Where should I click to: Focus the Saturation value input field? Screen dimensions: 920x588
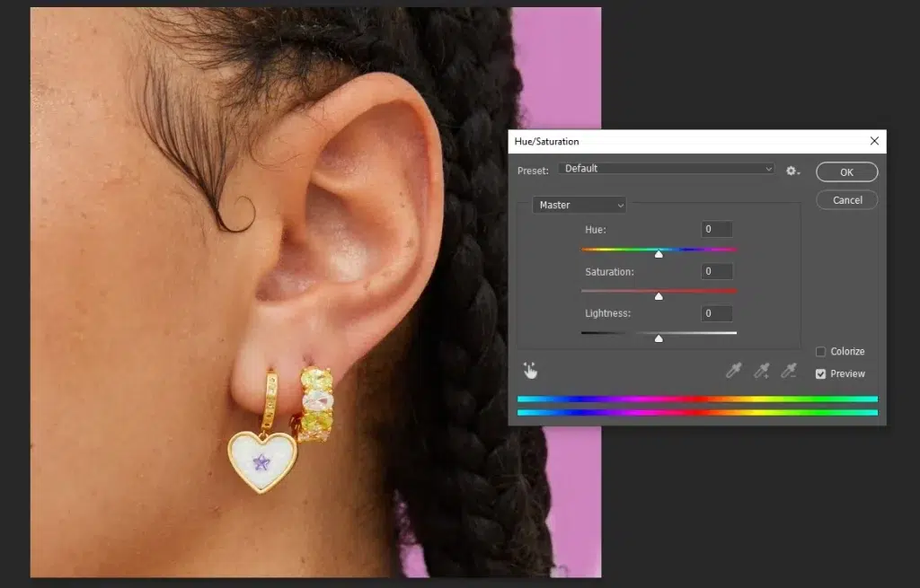[717, 271]
